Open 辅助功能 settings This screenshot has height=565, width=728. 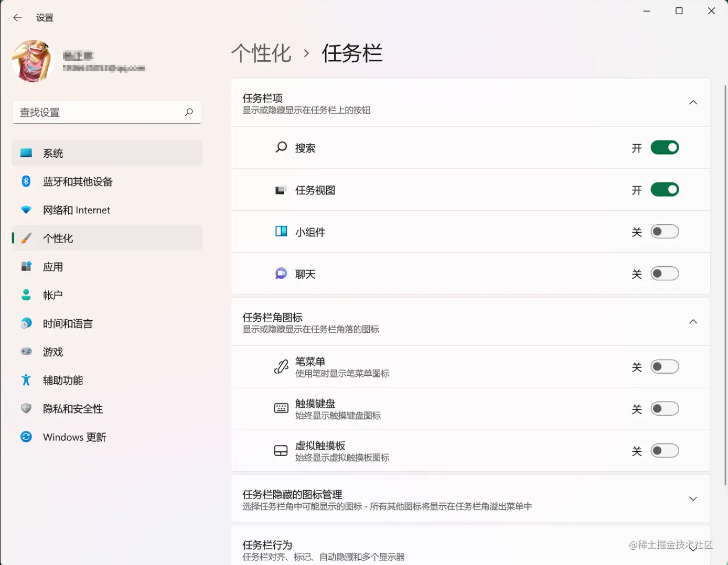click(107, 380)
